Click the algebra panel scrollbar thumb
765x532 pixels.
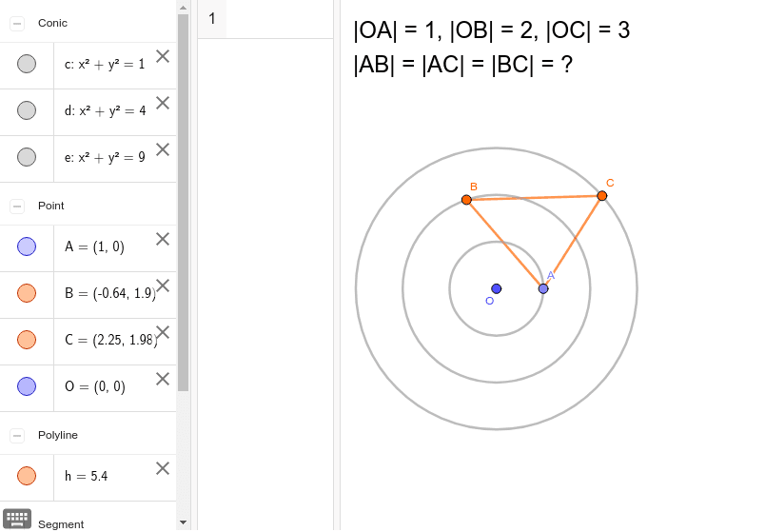pos(183,203)
